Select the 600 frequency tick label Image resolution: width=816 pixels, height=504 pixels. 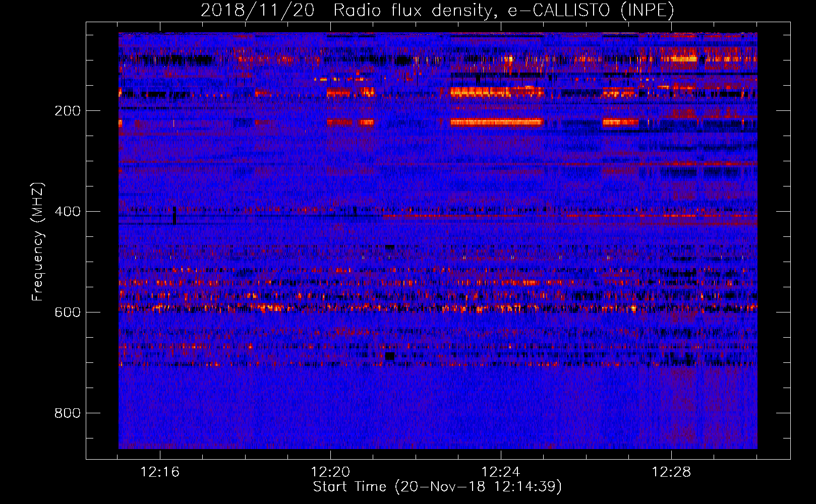68,312
